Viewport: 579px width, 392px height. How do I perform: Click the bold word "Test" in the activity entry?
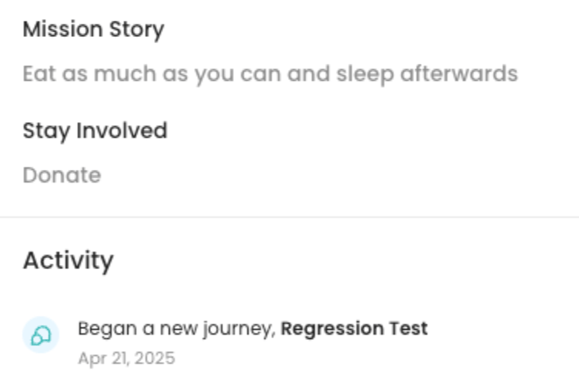tap(409, 328)
